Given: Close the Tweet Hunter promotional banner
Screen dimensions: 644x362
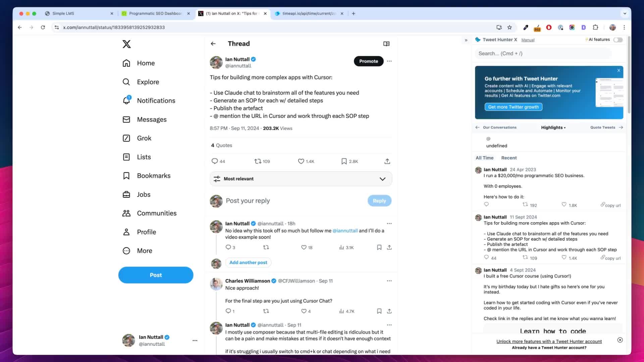Looking at the screenshot, I should 619,70.
